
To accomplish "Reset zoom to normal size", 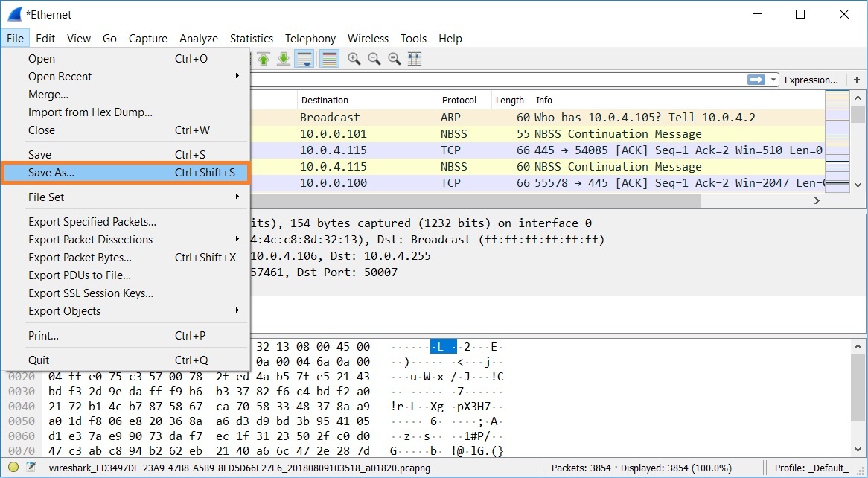I will pyautogui.click(x=394, y=58).
